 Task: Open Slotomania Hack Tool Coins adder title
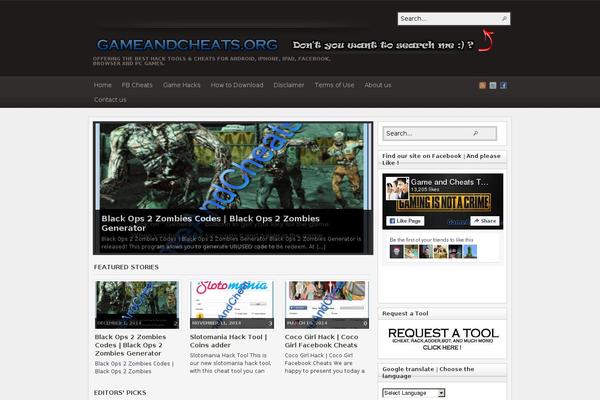pyautogui.click(x=228, y=341)
